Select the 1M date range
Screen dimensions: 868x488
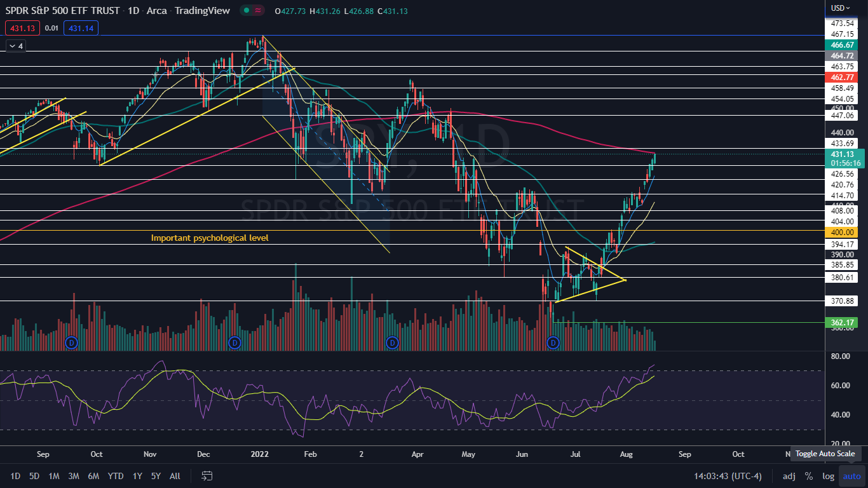(54, 476)
